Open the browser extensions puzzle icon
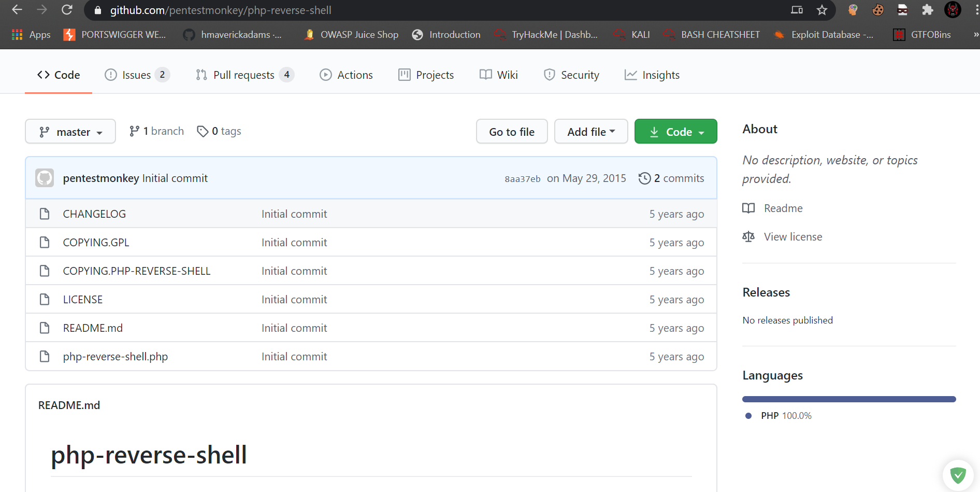 pyautogui.click(x=928, y=10)
